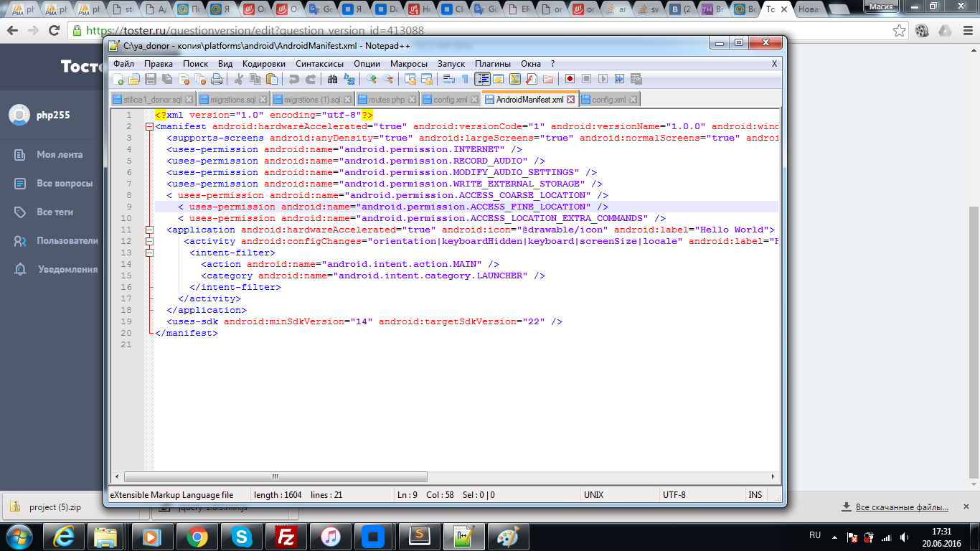The image size is (980, 551).
Task: Click RU language indicator in tray
Action: [x=815, y=535]
